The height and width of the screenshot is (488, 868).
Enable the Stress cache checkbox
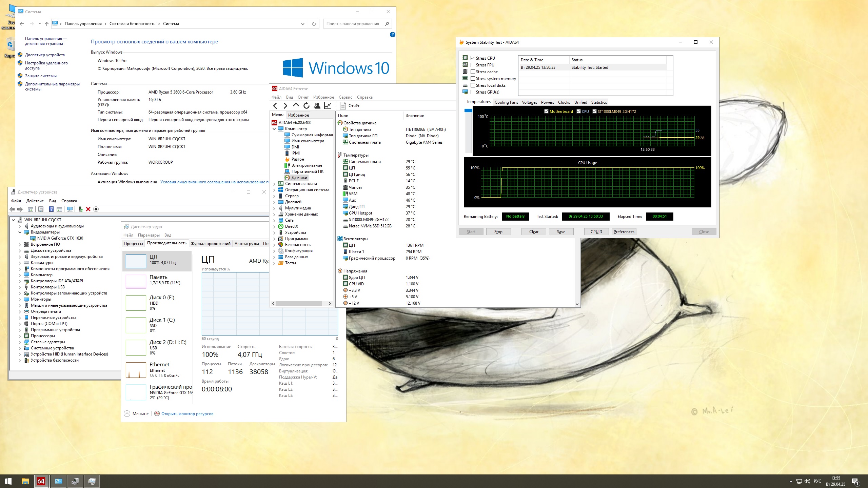coord(473,72)
